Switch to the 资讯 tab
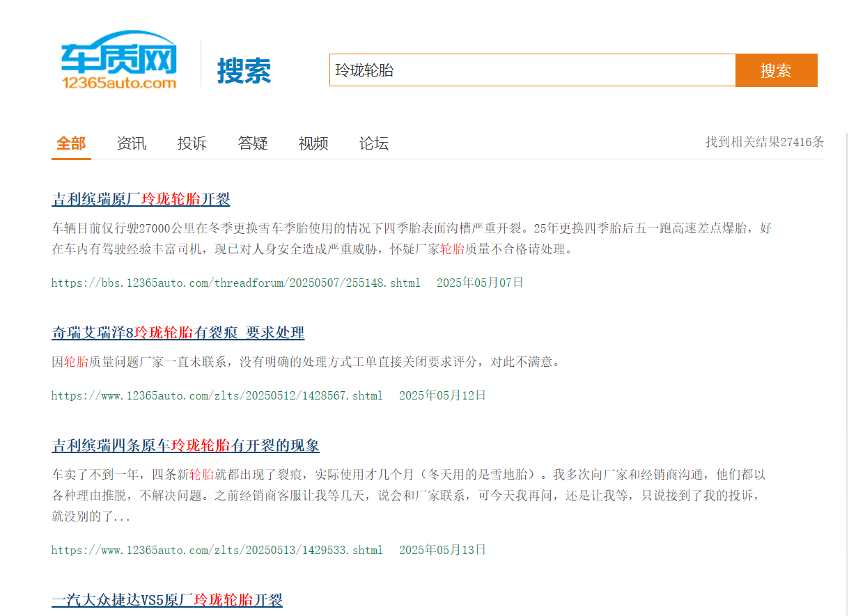The width and height of the screenshot is (849, 616). click(x=132, y=143)
